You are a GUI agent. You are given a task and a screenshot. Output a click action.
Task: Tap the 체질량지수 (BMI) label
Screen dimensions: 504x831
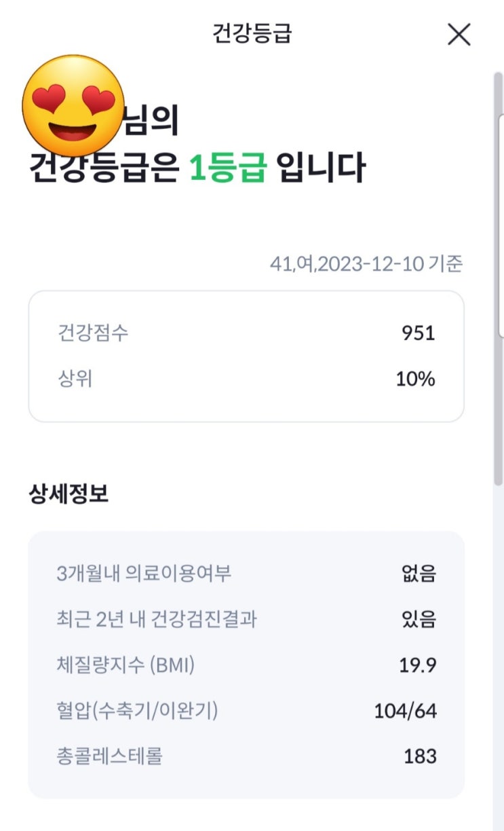tap(125, 665)
